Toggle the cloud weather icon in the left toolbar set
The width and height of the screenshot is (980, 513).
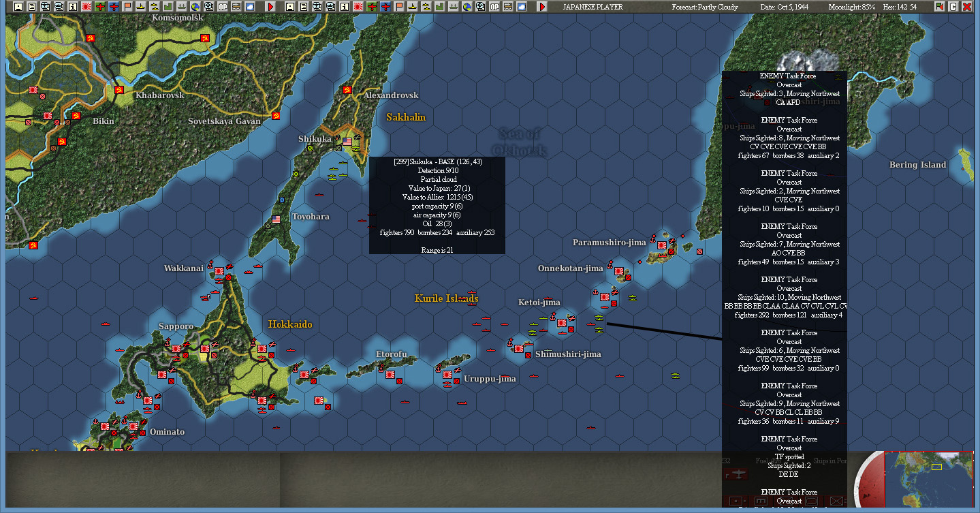pos(250,7)
